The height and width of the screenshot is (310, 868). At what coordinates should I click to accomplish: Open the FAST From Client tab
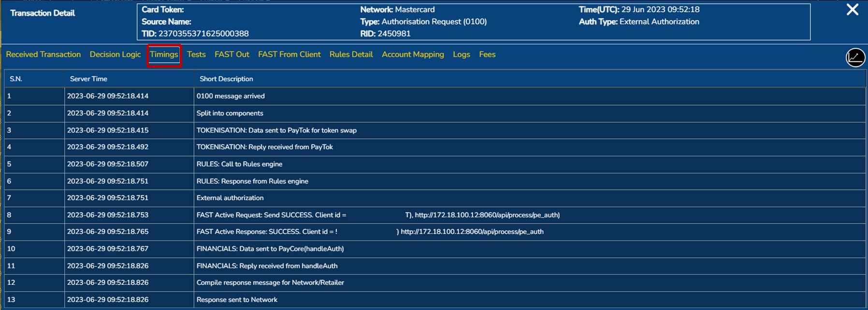click(x=289, y=55)
